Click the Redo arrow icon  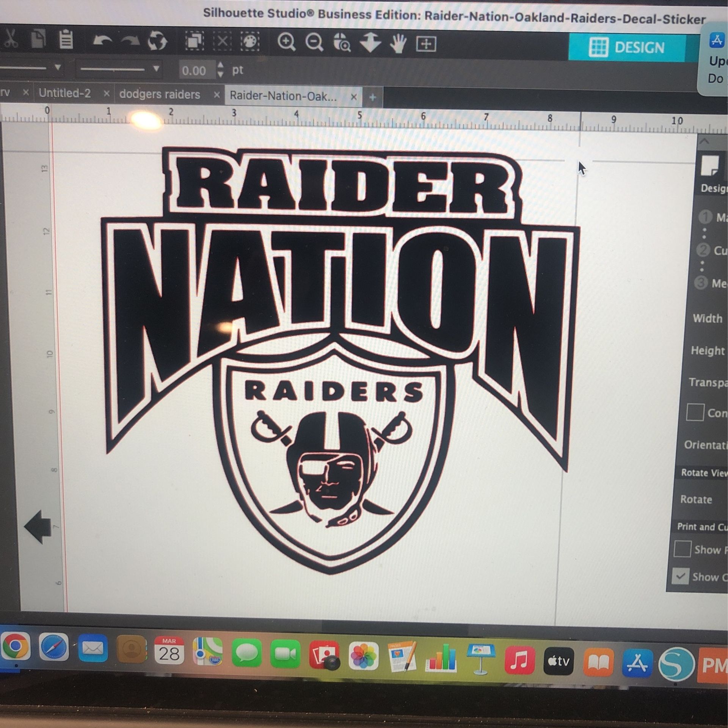[130, 40]
